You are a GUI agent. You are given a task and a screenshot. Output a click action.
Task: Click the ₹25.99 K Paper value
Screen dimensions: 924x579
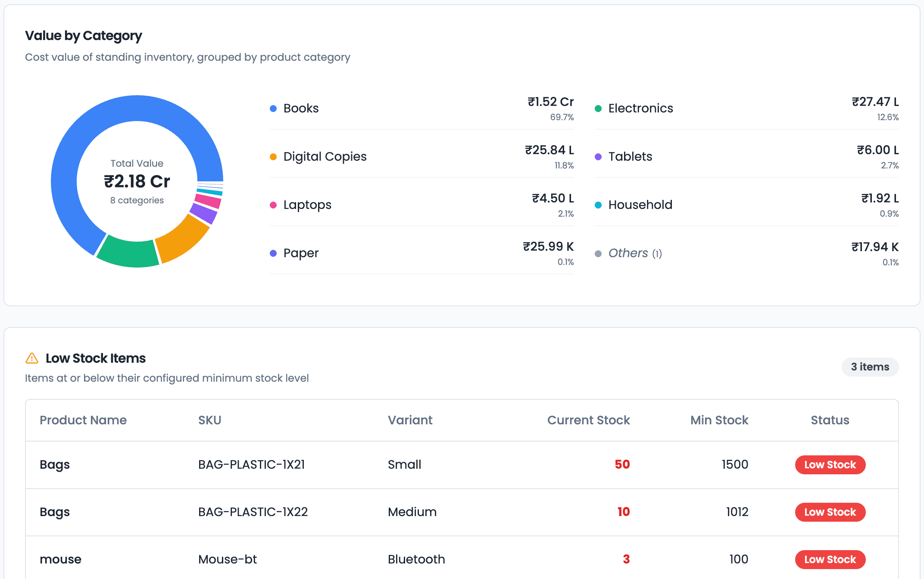click(548, 247)
